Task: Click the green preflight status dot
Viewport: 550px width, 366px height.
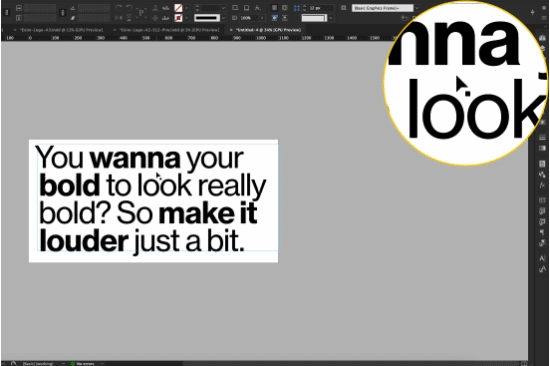Action: pos(73,364)
